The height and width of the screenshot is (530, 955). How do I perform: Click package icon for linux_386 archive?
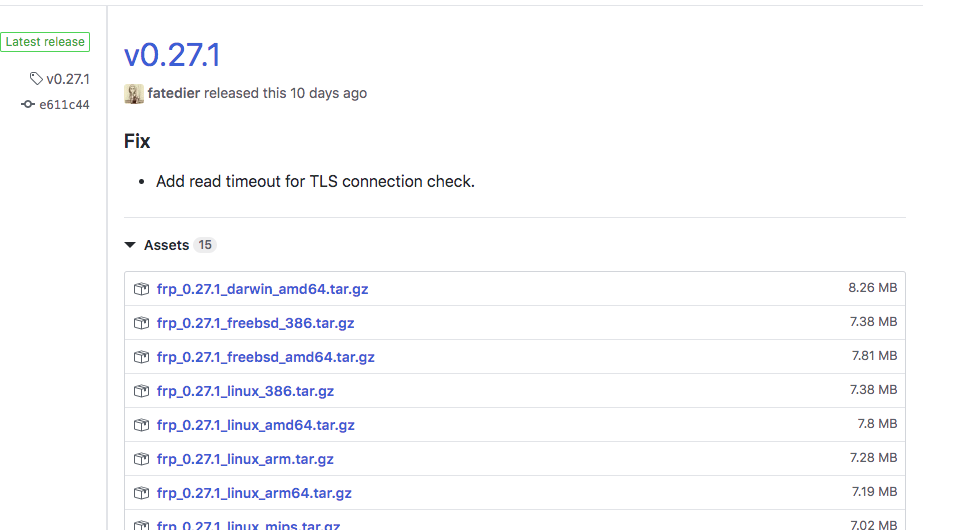coord(141,391)
